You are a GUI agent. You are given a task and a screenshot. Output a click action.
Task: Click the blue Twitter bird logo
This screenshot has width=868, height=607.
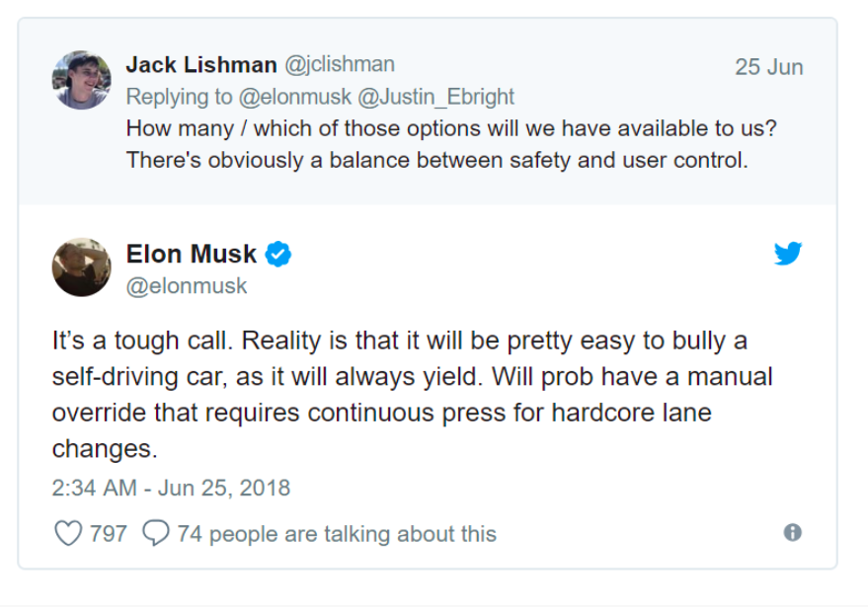tap(788, 254)
